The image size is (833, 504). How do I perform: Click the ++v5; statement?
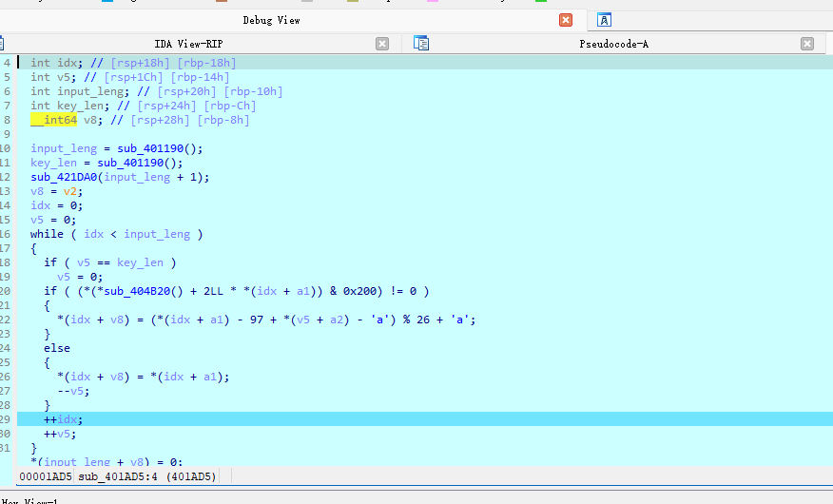60,434
